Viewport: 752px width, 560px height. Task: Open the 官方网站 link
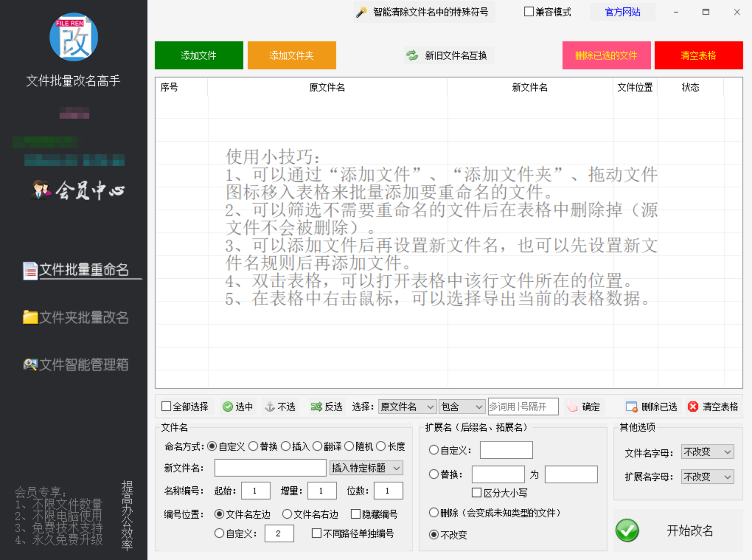[x=622, y=11]
